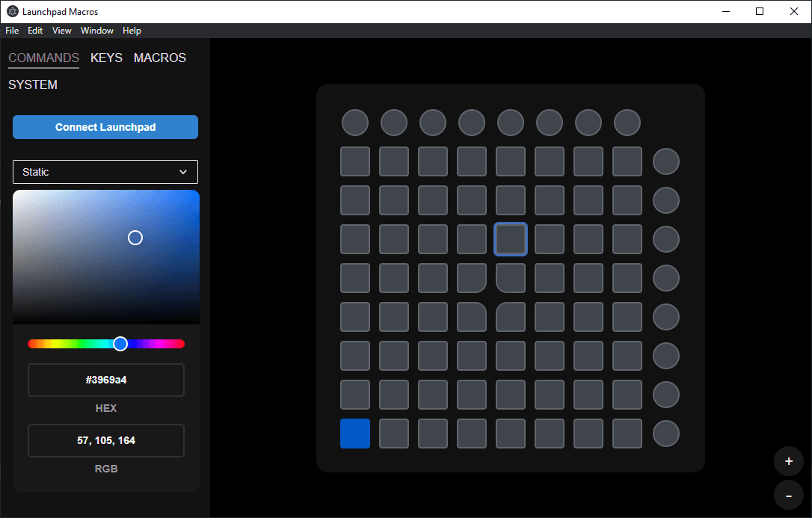Close the Launchpad Macros window
Viewport: 812px width, 518px height.
tap(793, 11)
